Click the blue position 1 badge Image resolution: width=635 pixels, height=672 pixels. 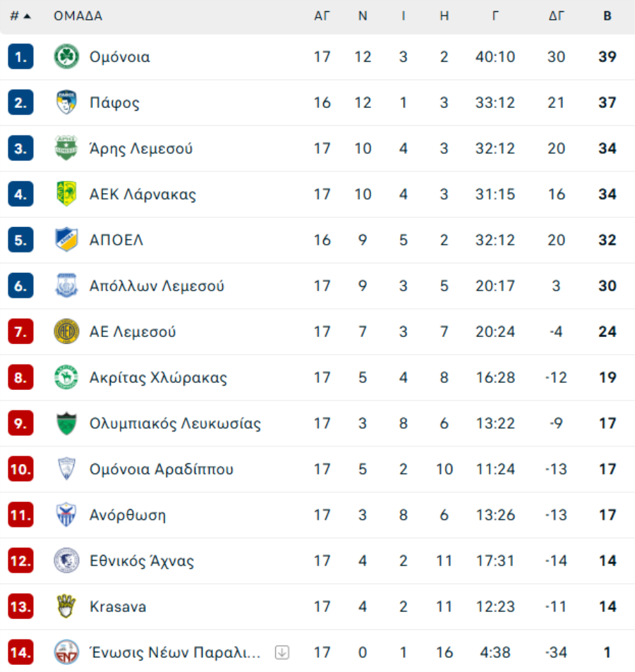pyautogui.click(x=20, y=56)
